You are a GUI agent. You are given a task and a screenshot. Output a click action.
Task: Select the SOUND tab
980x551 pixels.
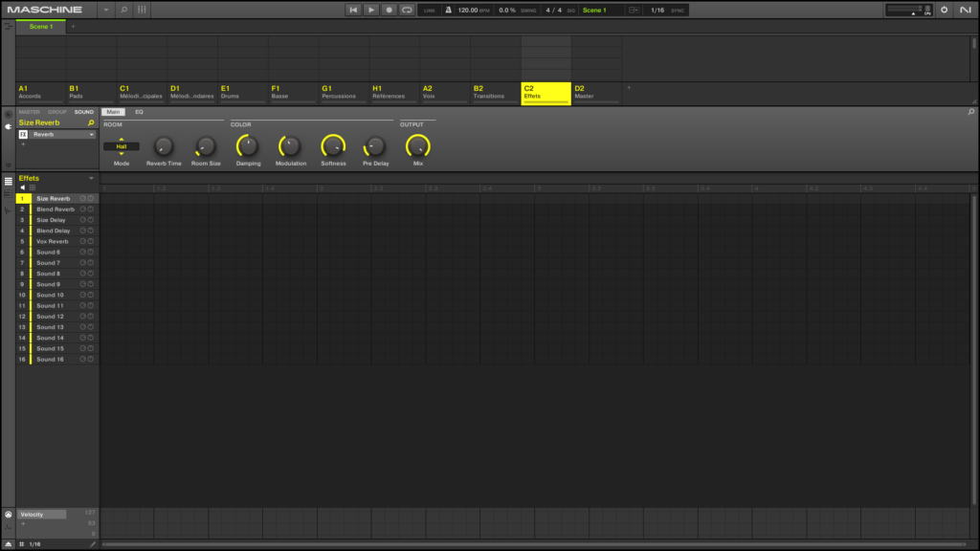coord(84,112)
